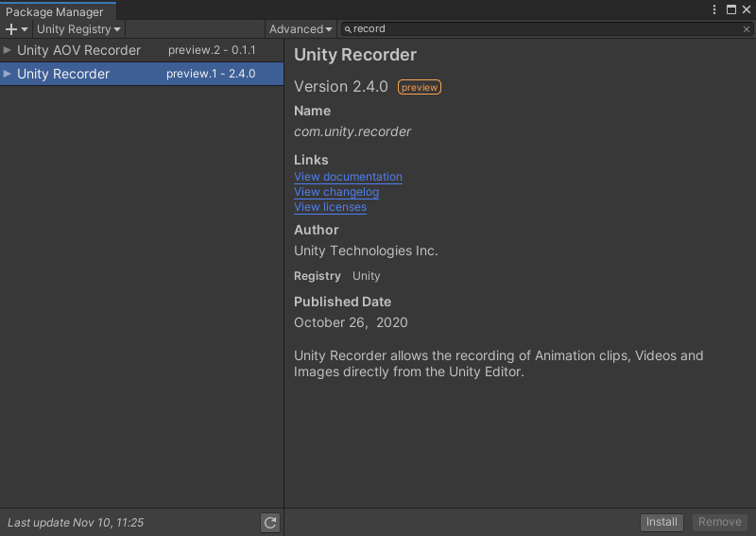
Task: Close the Package Manager window
Action: pos(747,9)
